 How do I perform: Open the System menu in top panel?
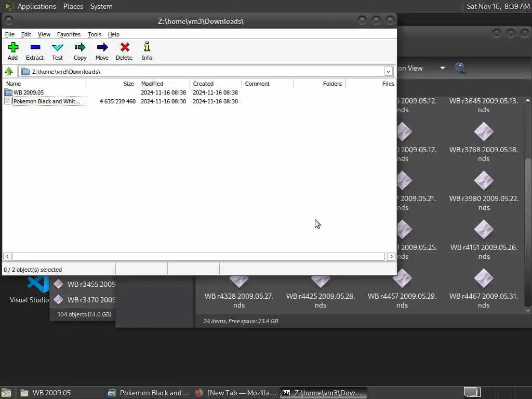tap(101, 6)
